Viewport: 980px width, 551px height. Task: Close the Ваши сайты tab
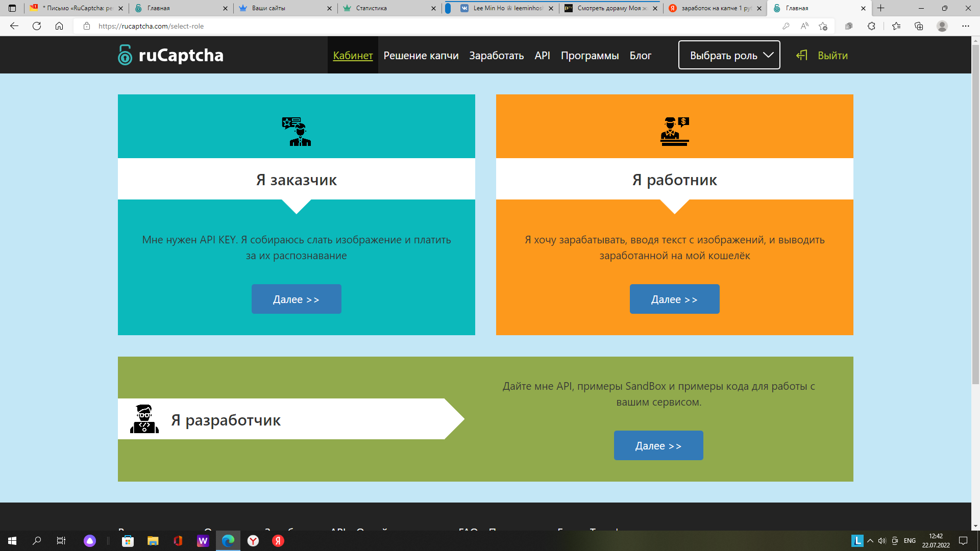(x=329, y=8)
